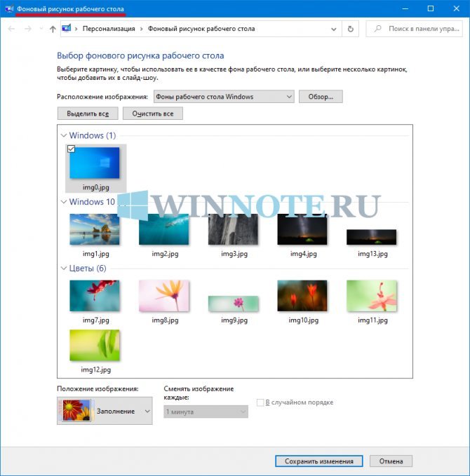Collapse the Цветы (6) group
The image size is (470, 476).
tap(64, 268)
